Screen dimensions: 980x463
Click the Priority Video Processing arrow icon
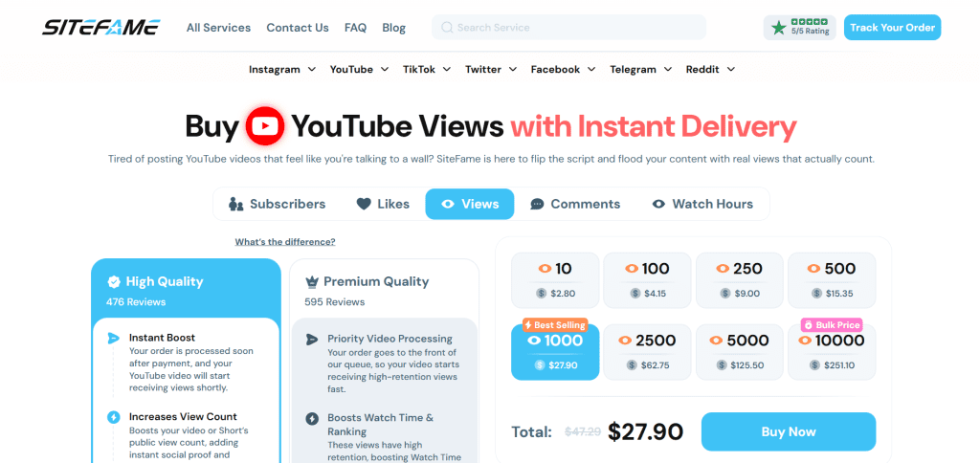[312, 340]
